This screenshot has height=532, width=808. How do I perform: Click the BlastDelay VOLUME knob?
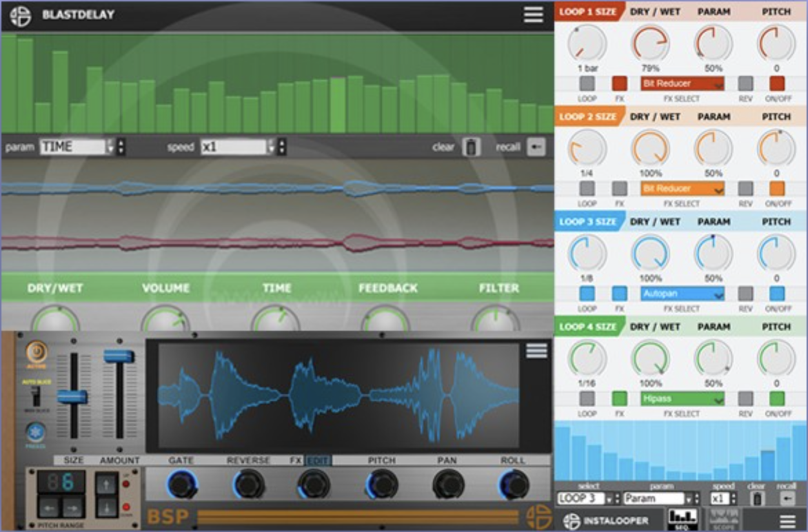[x=165, y=319]
